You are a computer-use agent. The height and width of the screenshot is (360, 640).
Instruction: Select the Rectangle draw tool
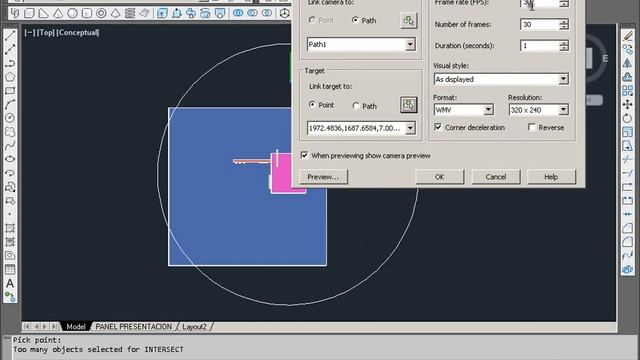coord(10,91)
